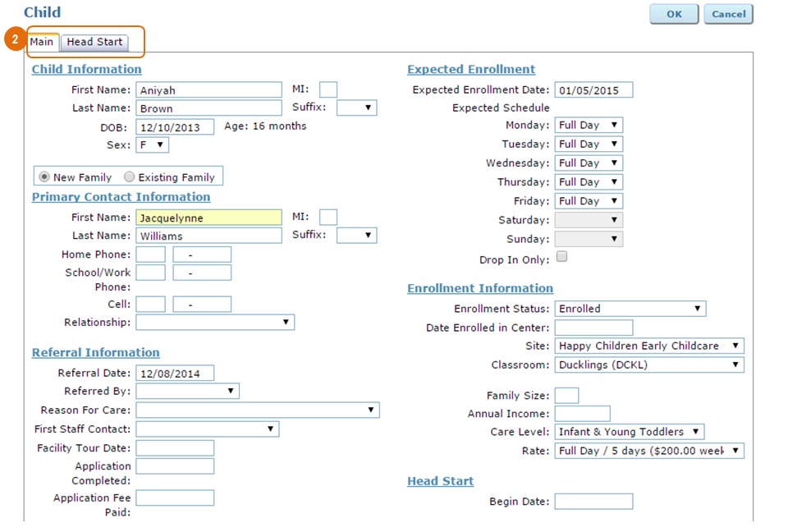Expand the Care Level dropdown

click(x=629, y=432)
